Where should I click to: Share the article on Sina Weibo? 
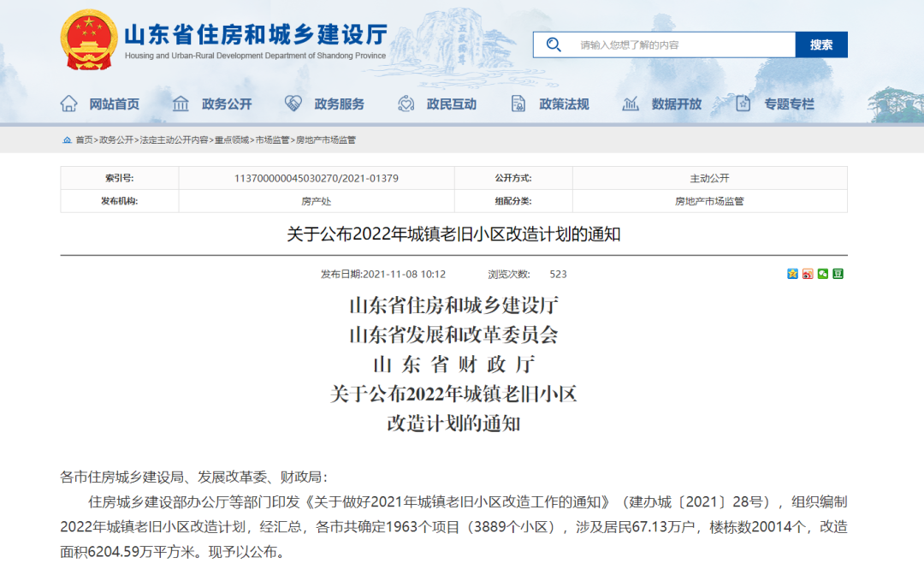808,274
